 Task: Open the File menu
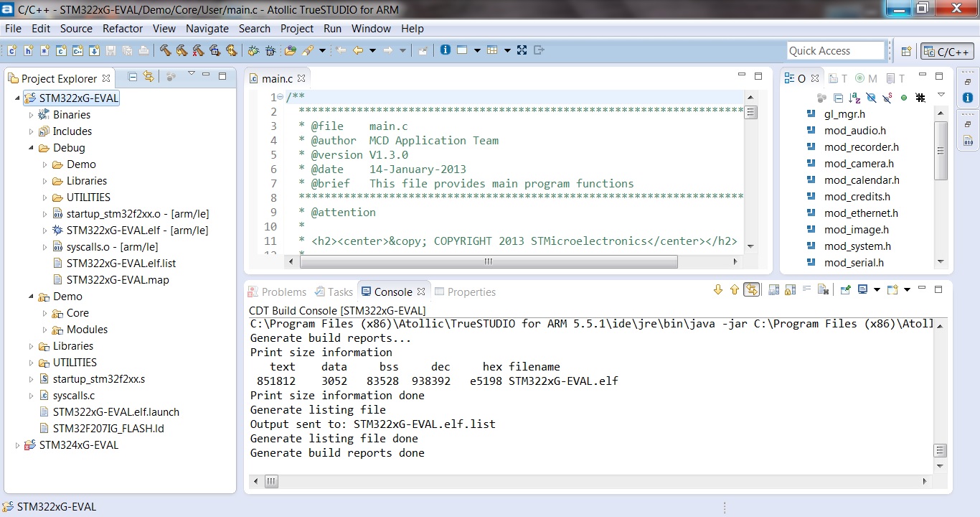13,29
